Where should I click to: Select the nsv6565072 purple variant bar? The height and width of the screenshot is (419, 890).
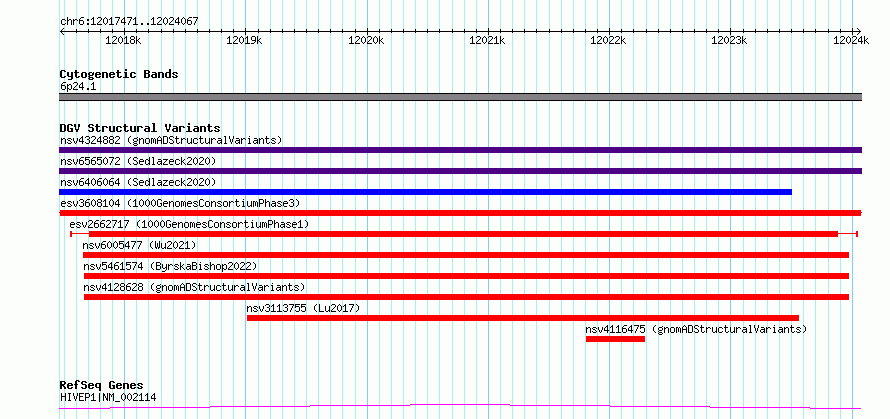460,171
